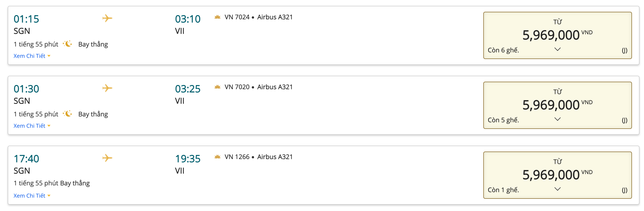The width and height of the screenshot is (644, 211).
Task: Click the VN 7024 Airbus A321 flight label
Action: [258, 17]
